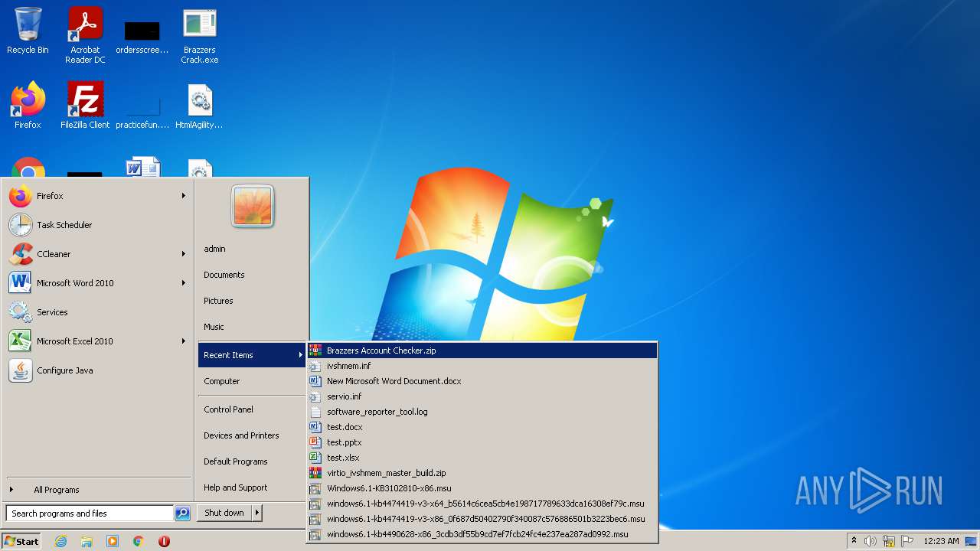Open Pictures from Start menu
This screenshot has width=980, height=551.
[x=218, y=301]
